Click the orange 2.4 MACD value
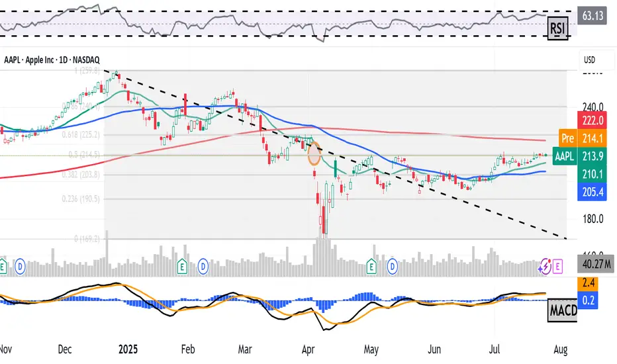Image resolution: width=617 pixels, height=364 pixels. [x=588, y=283]
